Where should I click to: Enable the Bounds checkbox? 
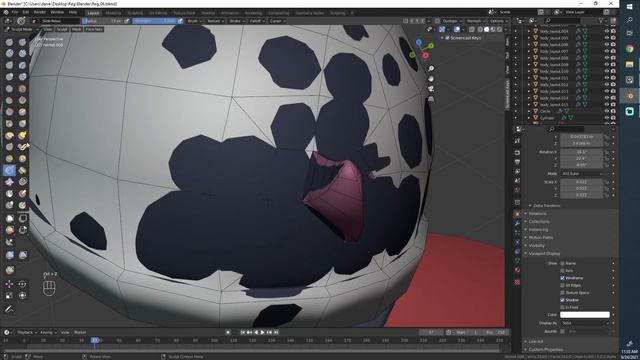(562, 331)
